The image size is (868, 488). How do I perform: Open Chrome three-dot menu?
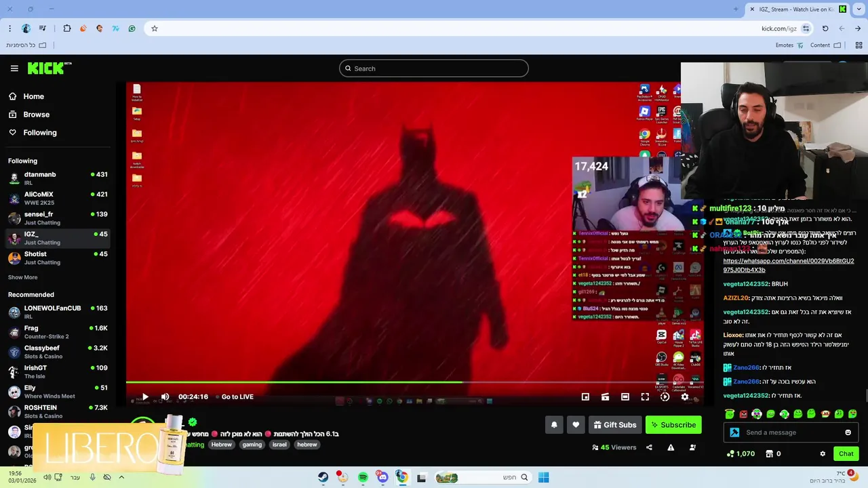(x=9, y=28)
